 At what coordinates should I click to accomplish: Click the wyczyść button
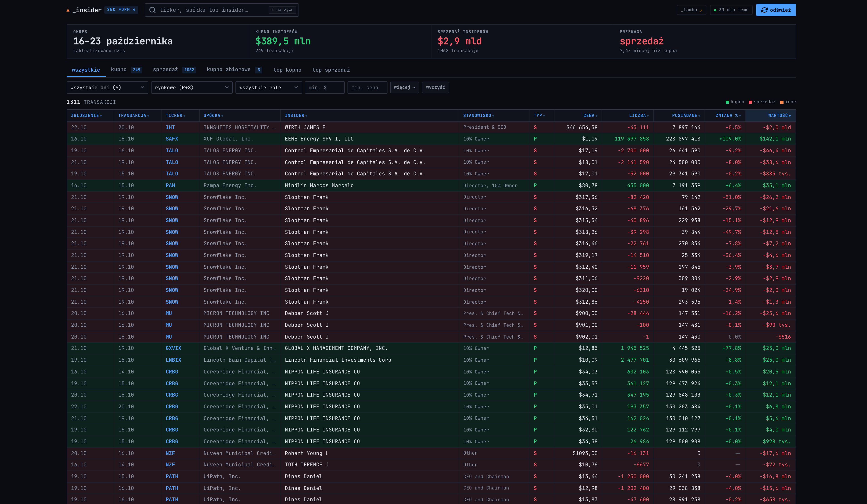(435, 87)
